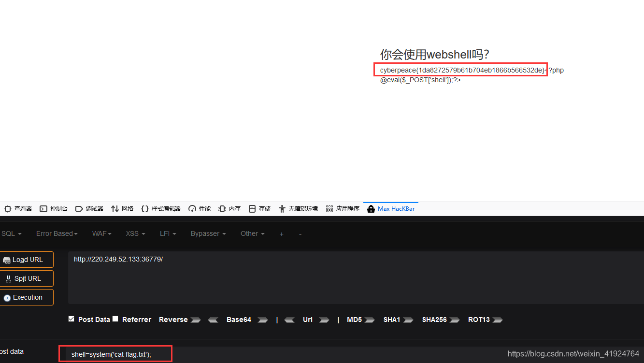This screenshot has height=363, width=644.
Task: Click the Load URL button
Action: pyautogui.click(x=27, y=260)
